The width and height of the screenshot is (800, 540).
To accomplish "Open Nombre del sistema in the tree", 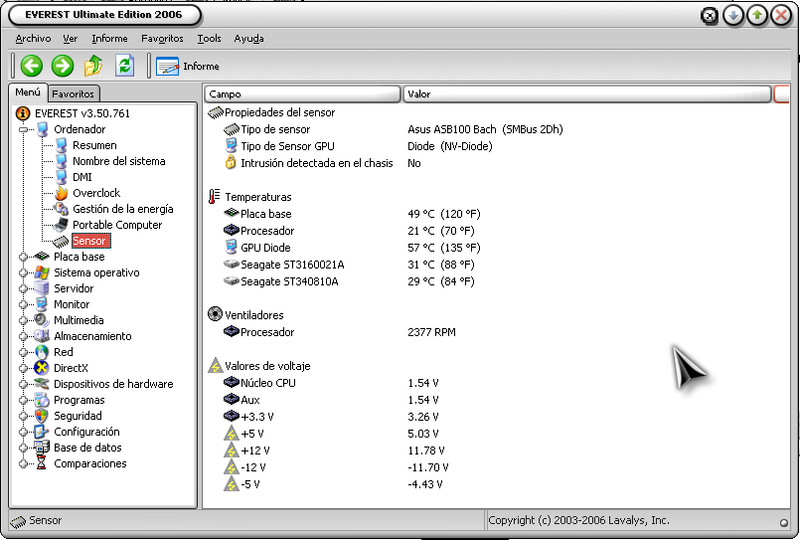I will pos(119,161).
